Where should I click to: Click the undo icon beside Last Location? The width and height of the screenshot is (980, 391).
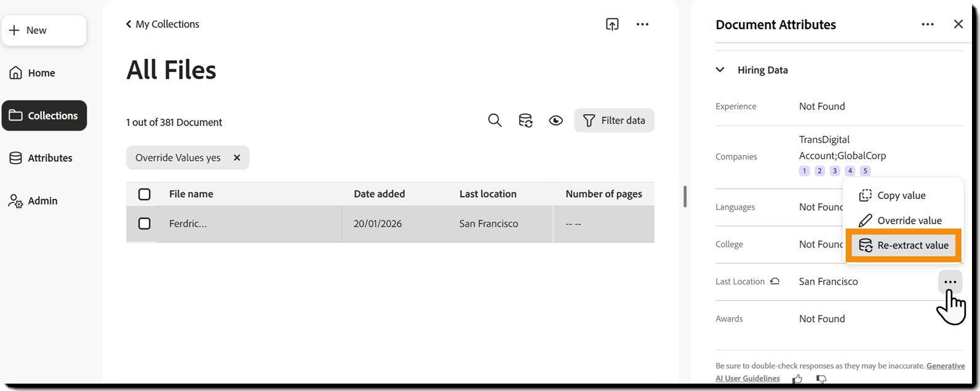775,281
